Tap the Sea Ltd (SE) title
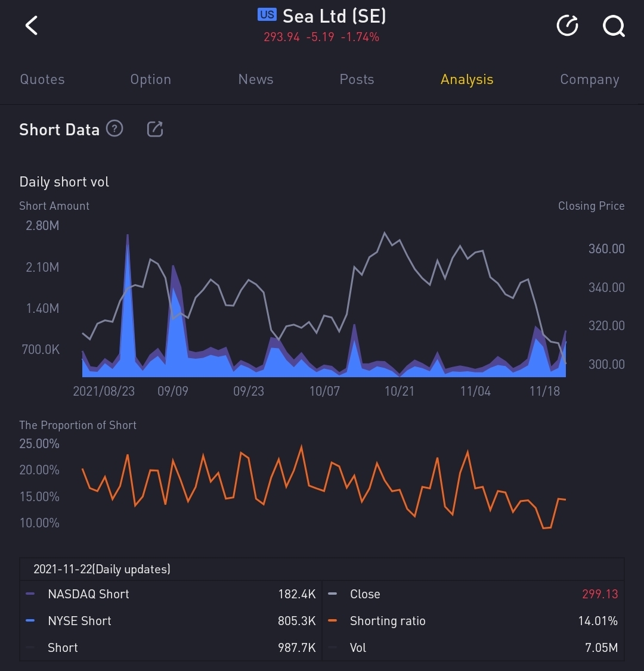 point(334,16)
